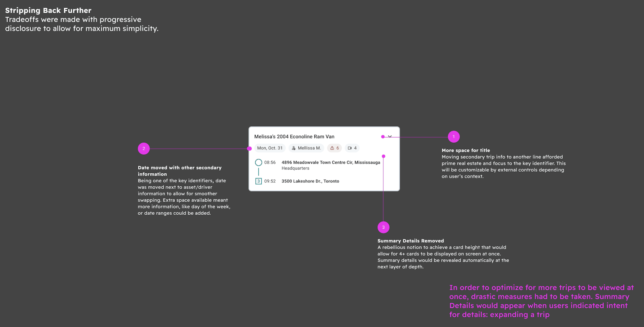Click the 3500 Lakeshore Dr., Toronto address
The width and height of the screenshot is (644, 327).
[310, 181]
